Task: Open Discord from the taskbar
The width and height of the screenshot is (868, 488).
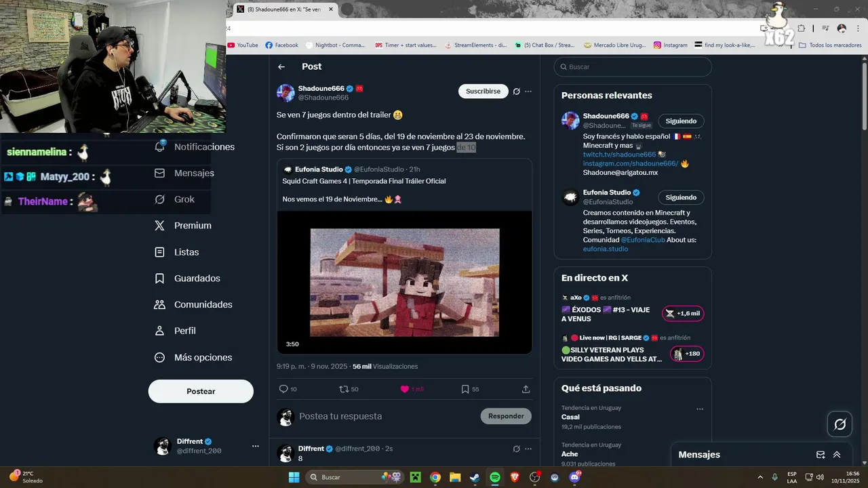Action: (575, 477)
